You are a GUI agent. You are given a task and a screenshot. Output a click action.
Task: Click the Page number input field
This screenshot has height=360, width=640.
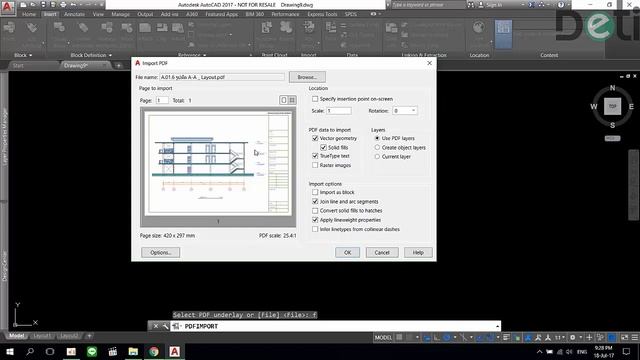(x=162, y=100)
